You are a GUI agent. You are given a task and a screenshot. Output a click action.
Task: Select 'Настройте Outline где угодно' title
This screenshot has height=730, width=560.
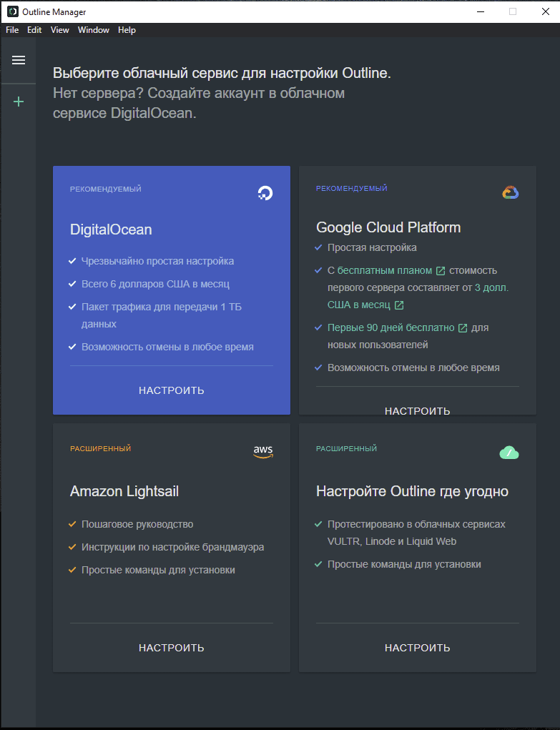click(x=413, y=491)
